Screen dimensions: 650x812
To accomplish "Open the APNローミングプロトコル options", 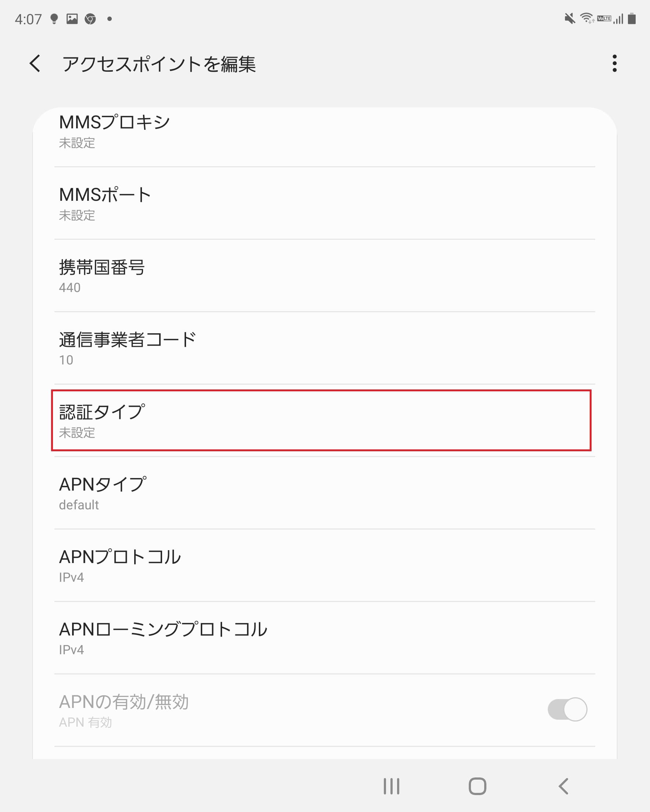I will click(x=325, y=638).
